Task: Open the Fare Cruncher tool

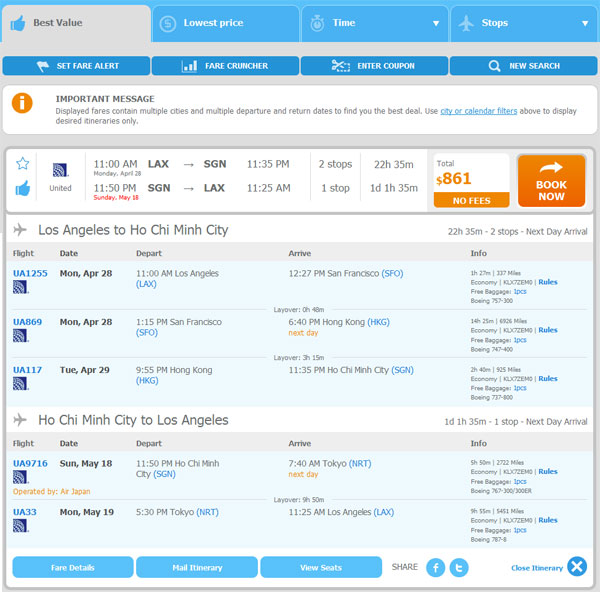Action: (x=225, y=66)
